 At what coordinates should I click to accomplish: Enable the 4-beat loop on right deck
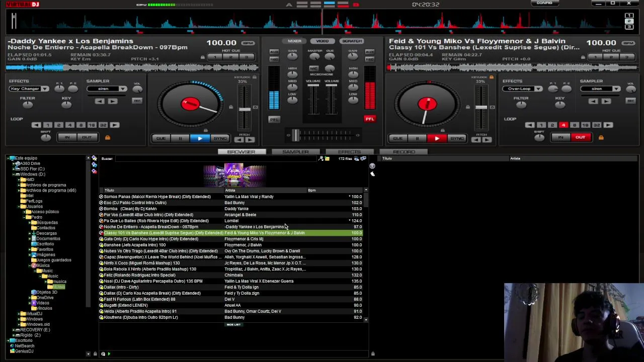pos(563,125)
